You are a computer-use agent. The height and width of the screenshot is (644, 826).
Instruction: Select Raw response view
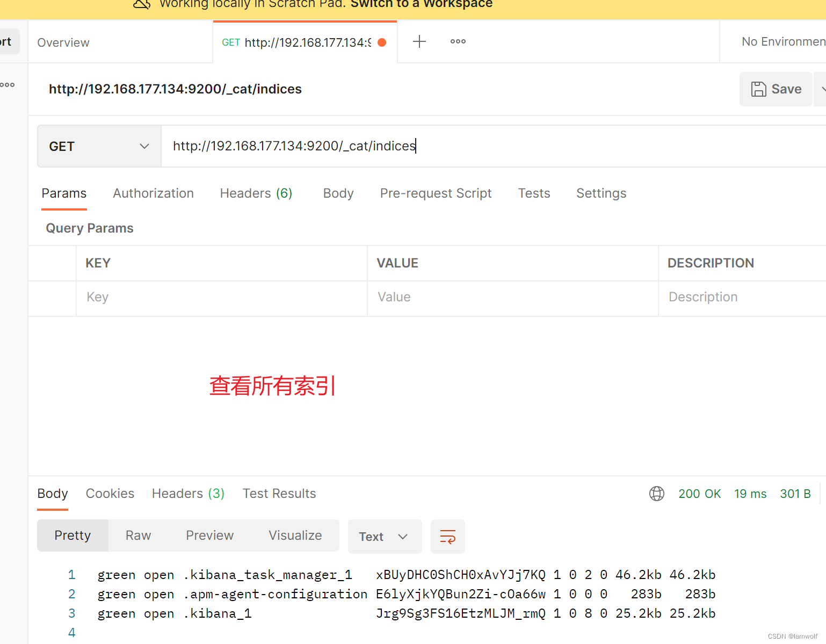[x=138, y=536]
